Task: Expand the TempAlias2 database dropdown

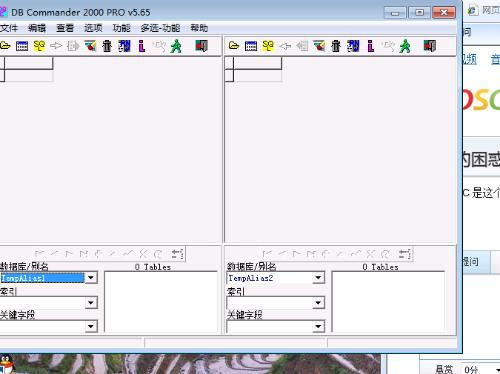Action: 318,278
